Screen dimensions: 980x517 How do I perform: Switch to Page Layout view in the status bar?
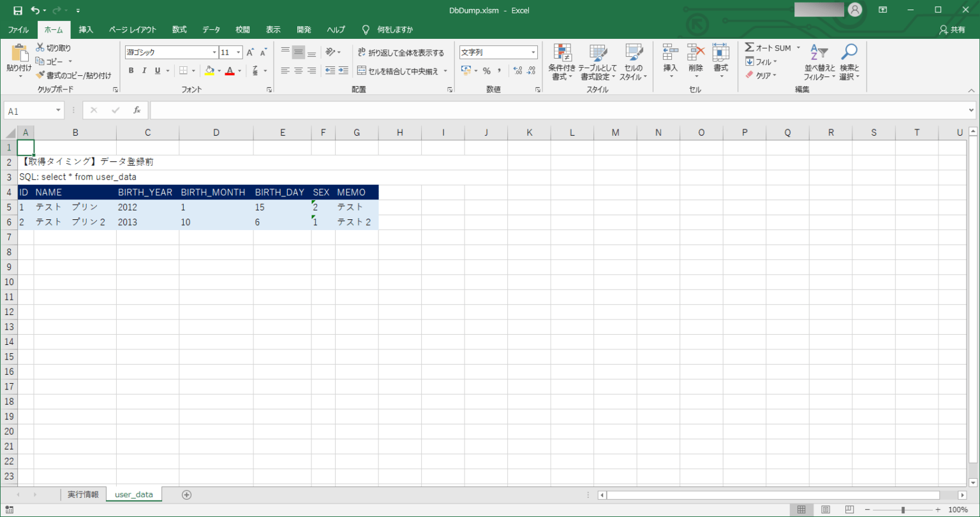(x=825, y=510)
